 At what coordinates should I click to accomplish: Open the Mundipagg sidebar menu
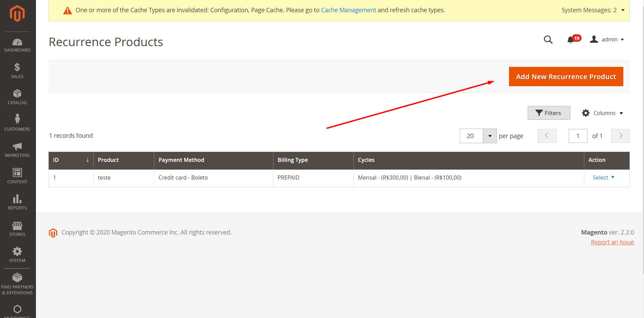[x=17, y=311]
